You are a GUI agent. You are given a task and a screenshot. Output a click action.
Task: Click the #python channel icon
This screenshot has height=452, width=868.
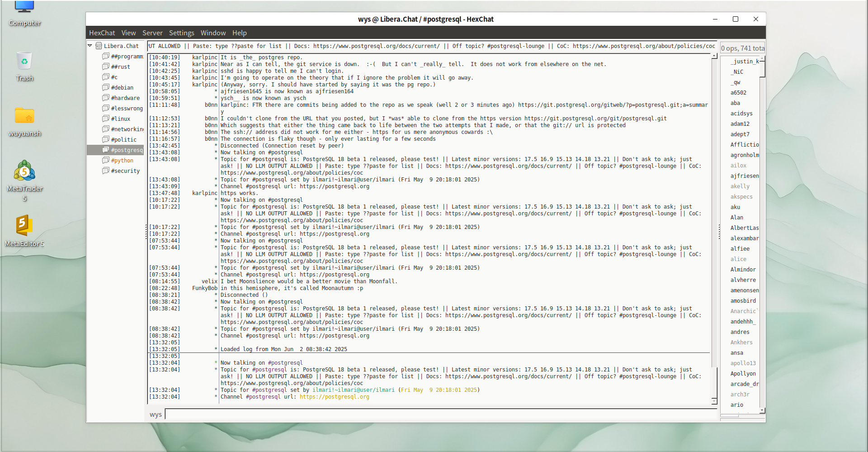pyautogui.click(x=106, y=160)
